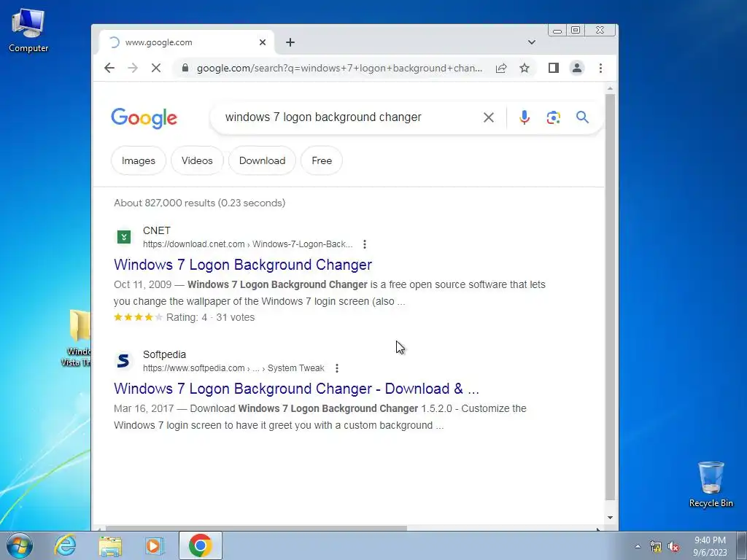Open more options for the CNET result
This screenshot has width=747, height=560.
[365, 244]
